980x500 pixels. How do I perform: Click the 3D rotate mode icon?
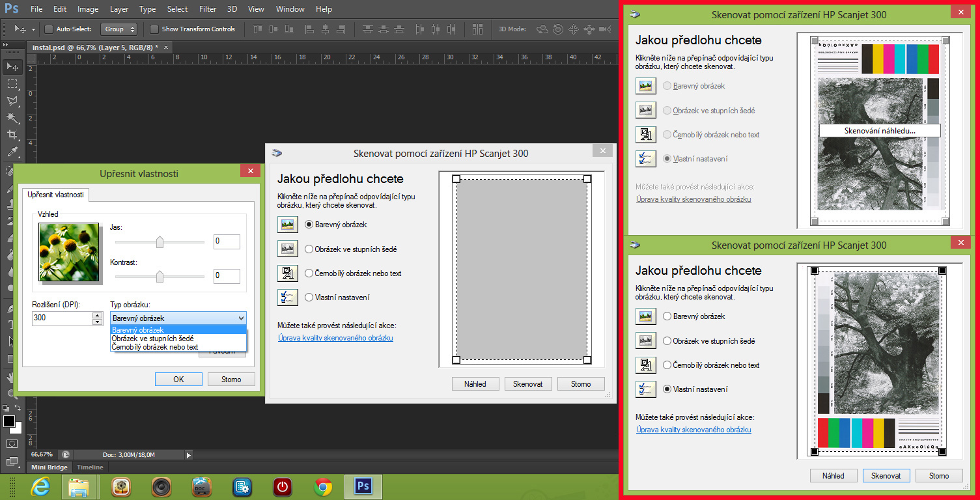point(542,29)
